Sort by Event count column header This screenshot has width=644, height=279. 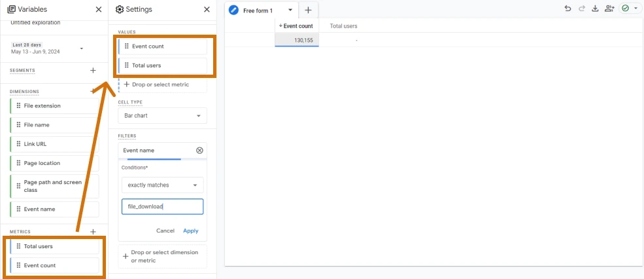[x=297, y=26]
